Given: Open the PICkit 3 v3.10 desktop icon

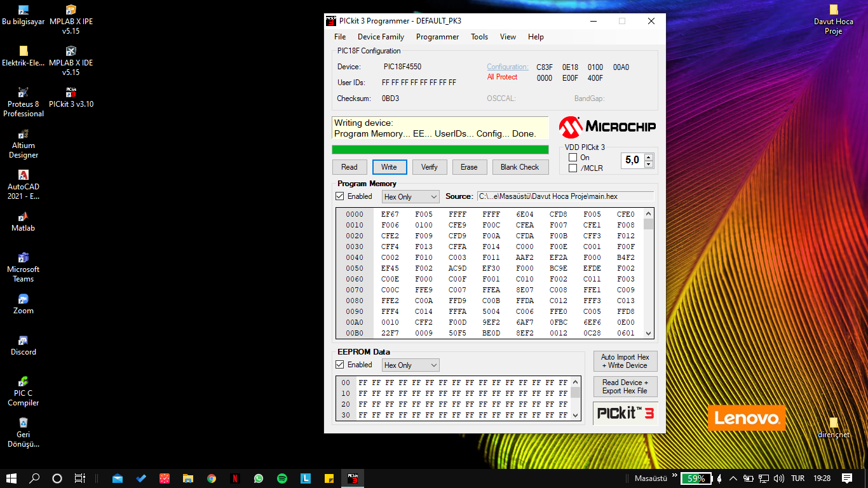Looking at the screenshot, I should pyautogui.click(x=71, y=97).
